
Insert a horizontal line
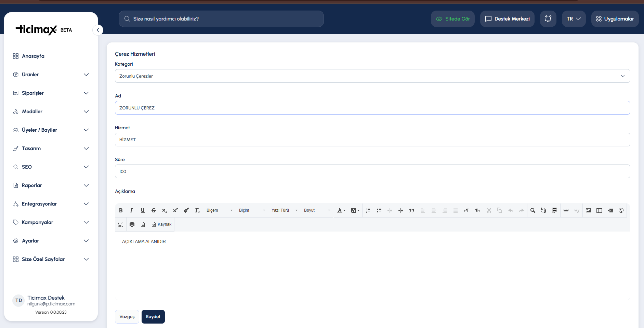point(610,210)
